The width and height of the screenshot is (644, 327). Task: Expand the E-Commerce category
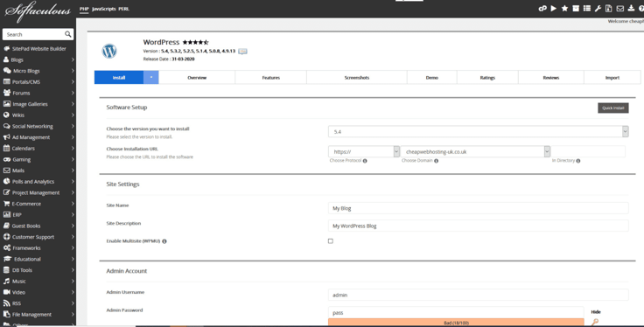click(x=38, y=204)
